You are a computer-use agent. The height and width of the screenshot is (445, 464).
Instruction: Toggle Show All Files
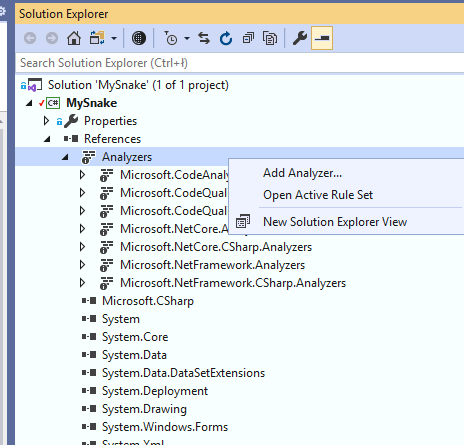270,38
